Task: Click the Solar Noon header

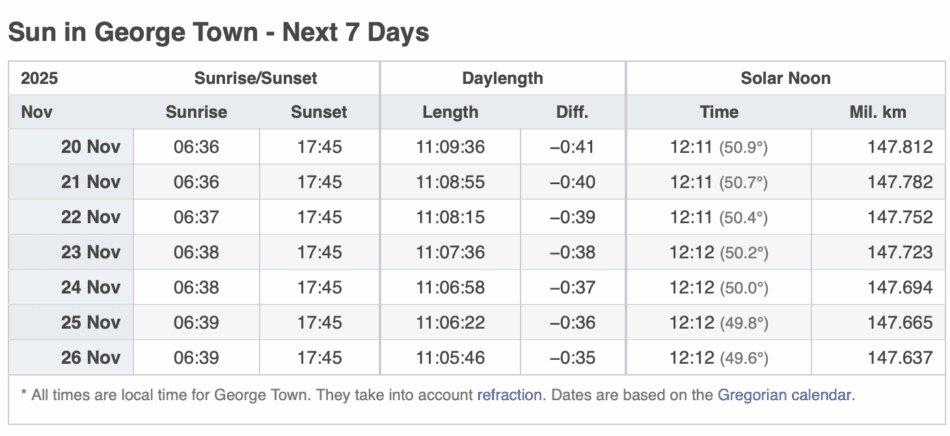Action: [785, 78]
